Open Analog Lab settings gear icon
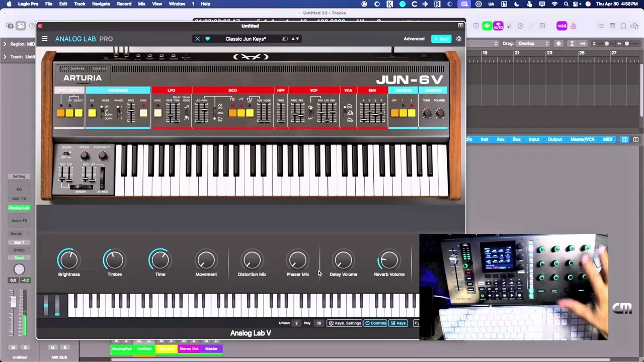The image size is (644, 362). [459, 39]
